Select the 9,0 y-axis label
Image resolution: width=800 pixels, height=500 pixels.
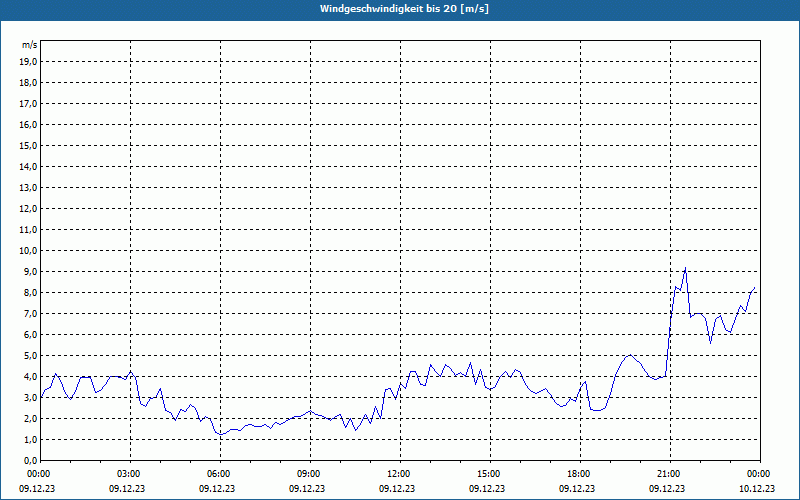pos(30,271)
